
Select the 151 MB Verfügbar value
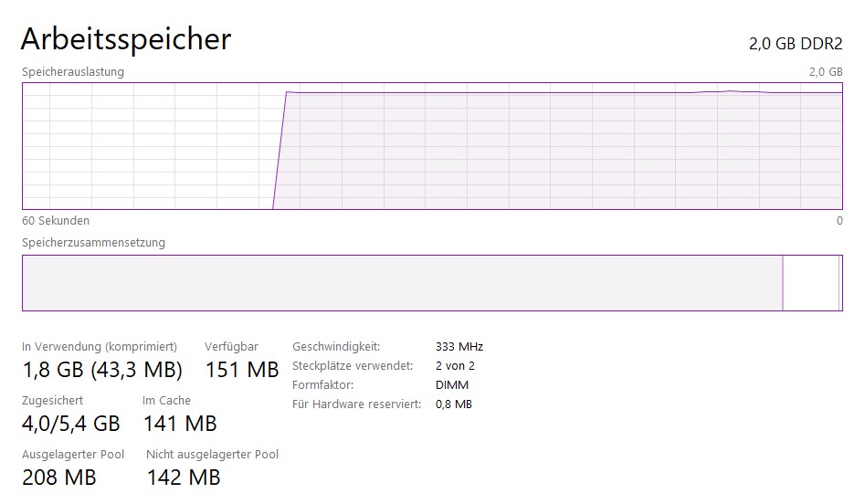tap(242, 370)
